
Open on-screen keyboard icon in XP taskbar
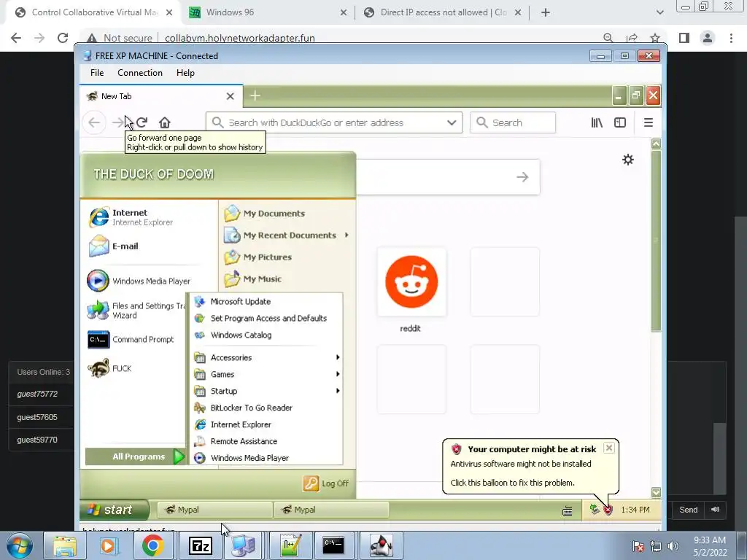click(x=567, y=511)
